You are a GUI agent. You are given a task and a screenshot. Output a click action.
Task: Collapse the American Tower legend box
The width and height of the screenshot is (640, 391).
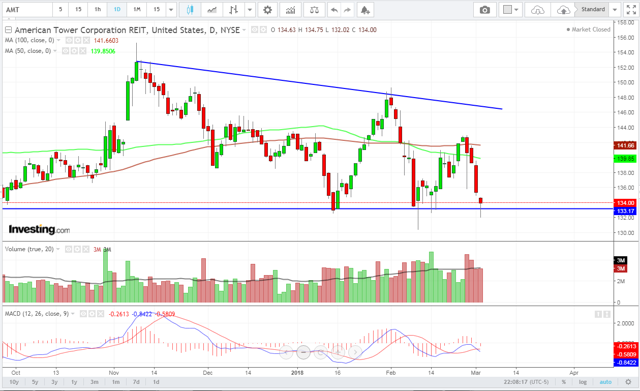[8, 30]
